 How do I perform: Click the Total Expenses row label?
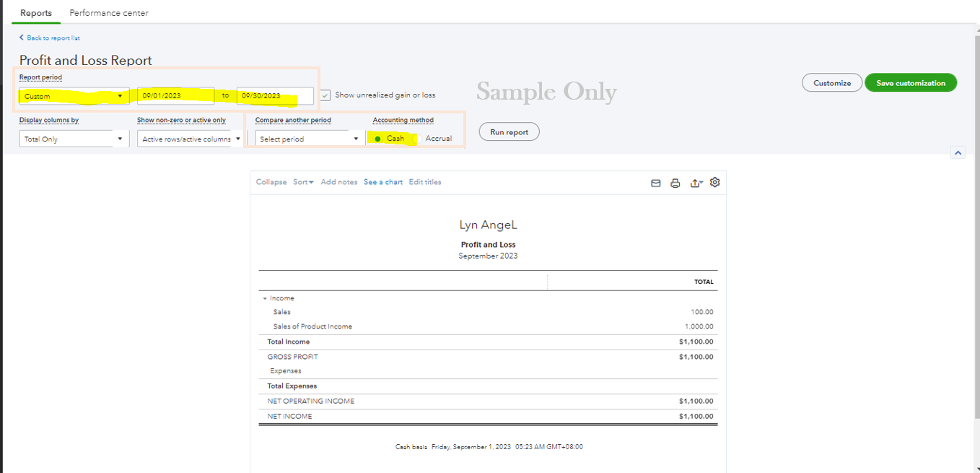coord(292,386)
